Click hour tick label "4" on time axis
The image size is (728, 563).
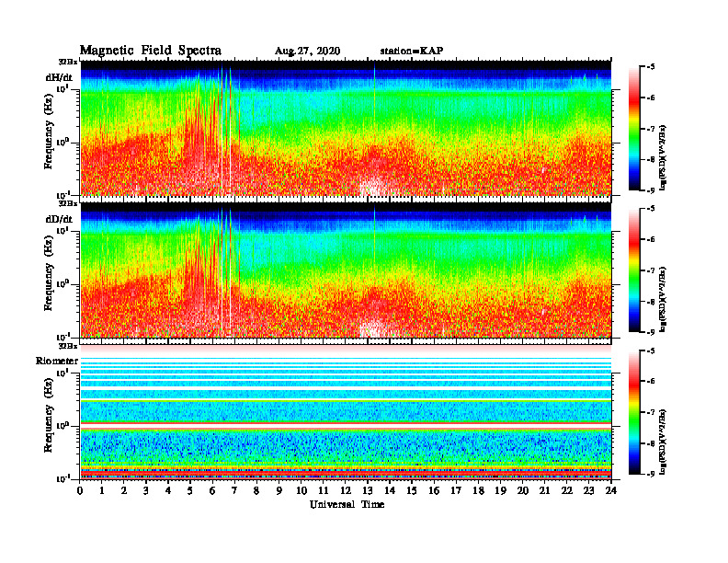coord(168,490)
